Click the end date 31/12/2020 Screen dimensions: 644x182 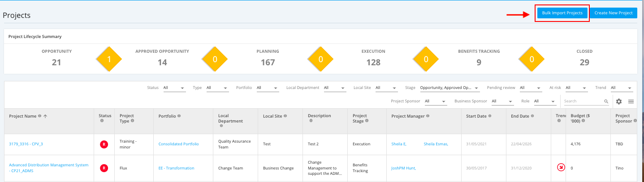pos(521,168)
